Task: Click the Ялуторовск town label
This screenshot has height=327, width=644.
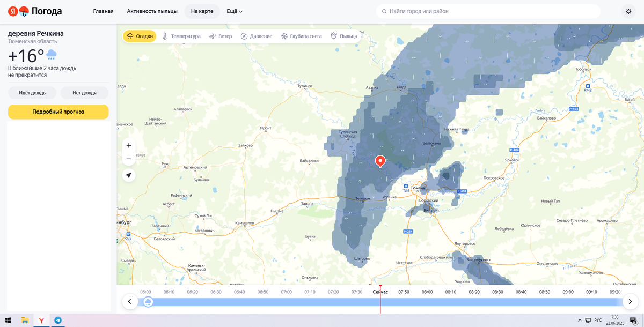Action: (x=465, y=243)
